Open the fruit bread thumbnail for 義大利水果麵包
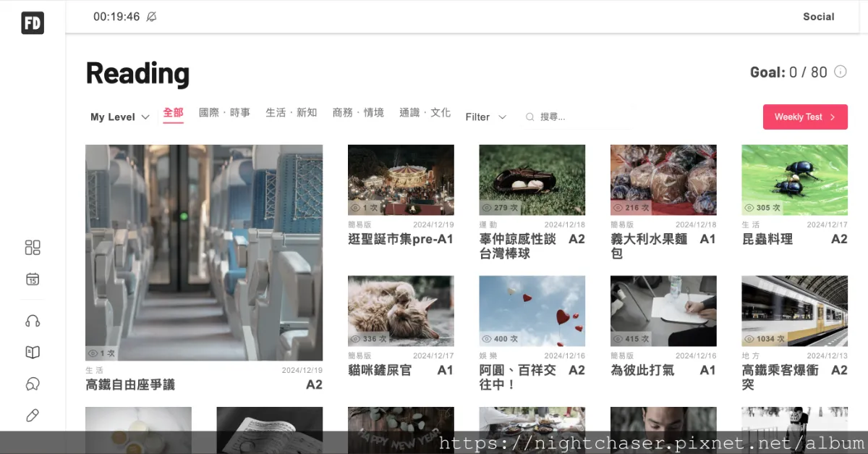The image size is (868, 454). tap(663, 180)
